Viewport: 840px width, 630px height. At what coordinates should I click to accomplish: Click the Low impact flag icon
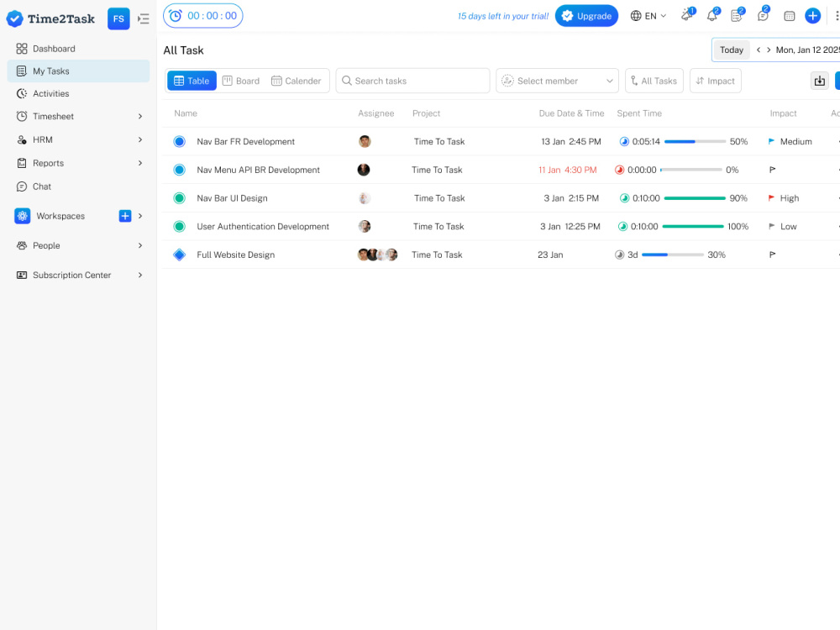pos(772,227)
